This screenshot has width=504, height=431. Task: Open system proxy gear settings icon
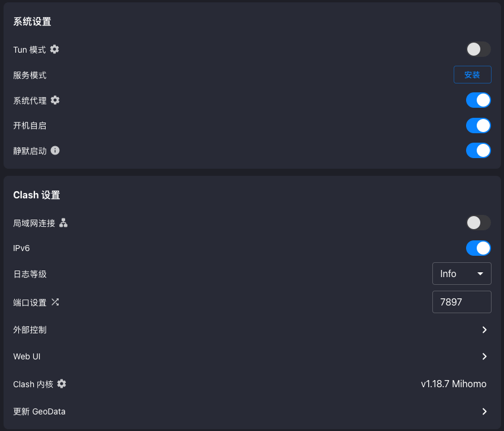55,100
